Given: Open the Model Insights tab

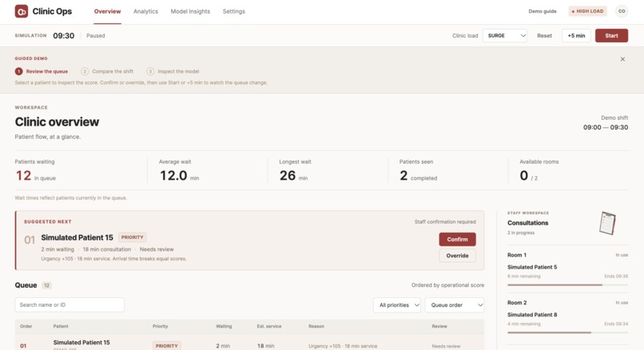Looking at the screenshot, I should point(190,11).
